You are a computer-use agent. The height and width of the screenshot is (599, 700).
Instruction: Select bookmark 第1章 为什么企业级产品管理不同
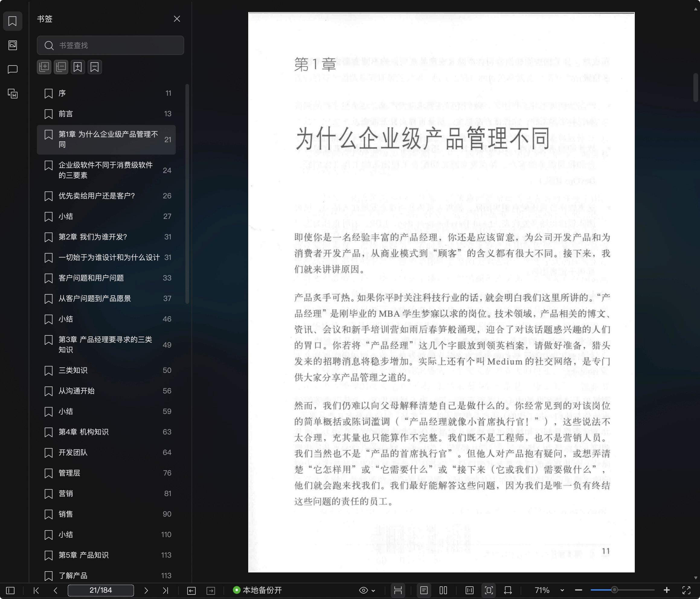(x=106, y=139)
